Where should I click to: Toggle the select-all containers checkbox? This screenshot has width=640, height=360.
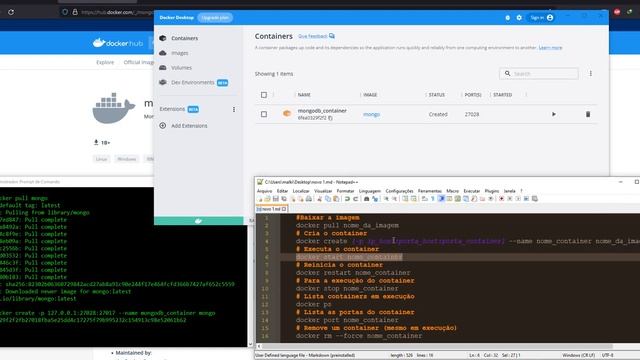point(264,95)
